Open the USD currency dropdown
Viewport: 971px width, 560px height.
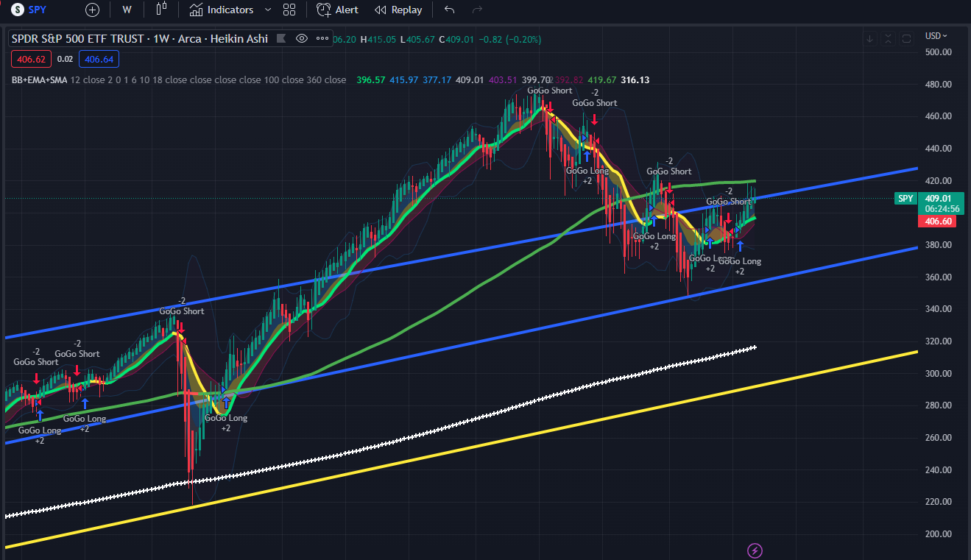click(936, 35)
